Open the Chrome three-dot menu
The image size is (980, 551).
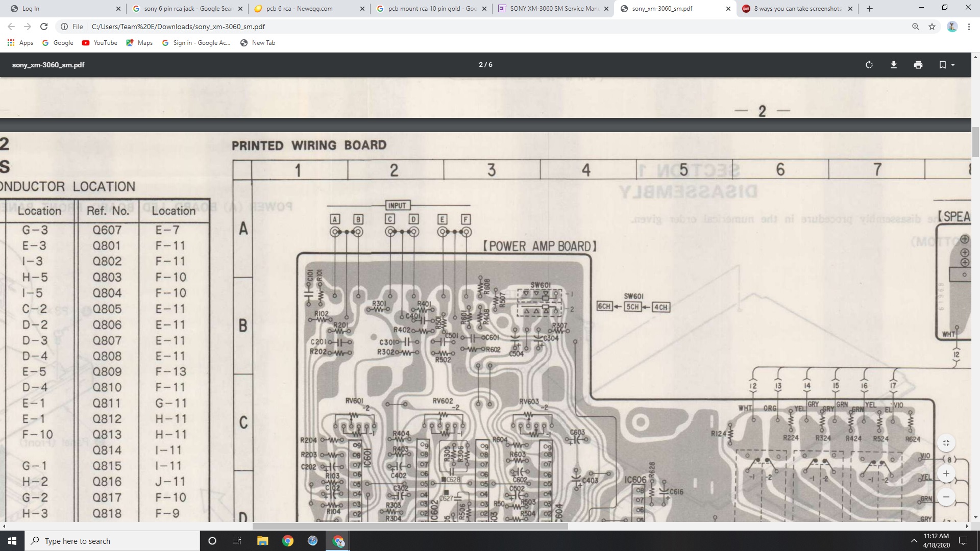tap(969, 27)
